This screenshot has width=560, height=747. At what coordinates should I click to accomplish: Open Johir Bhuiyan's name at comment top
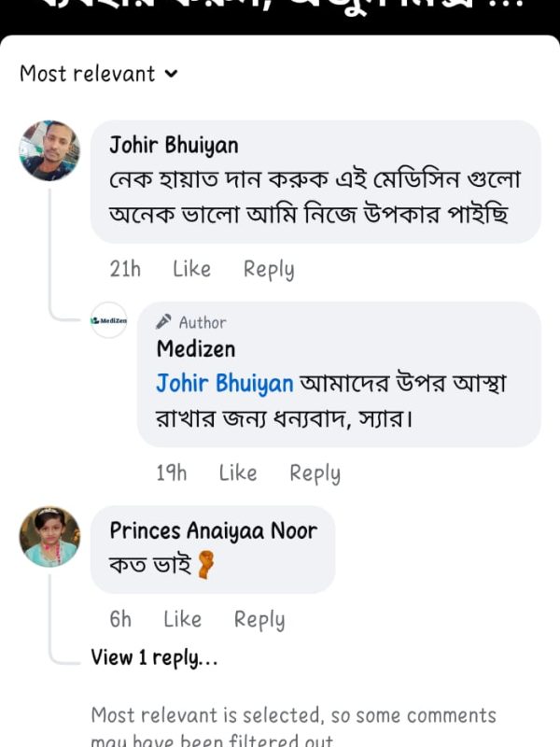pos(174,145)
